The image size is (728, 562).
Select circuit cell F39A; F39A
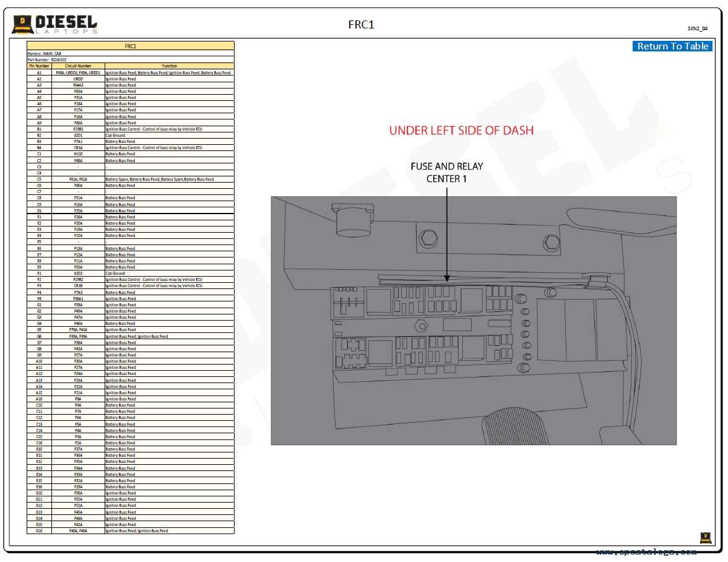pos(78,337)
